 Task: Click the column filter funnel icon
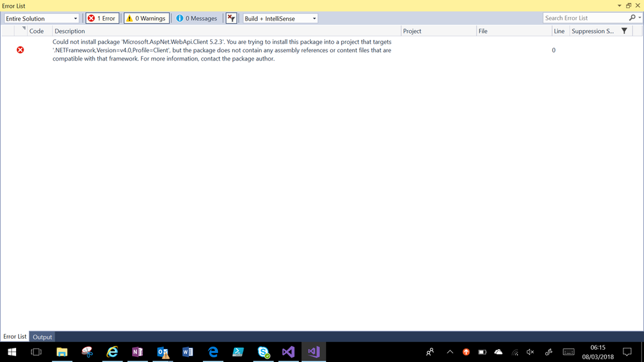(624, 31)
